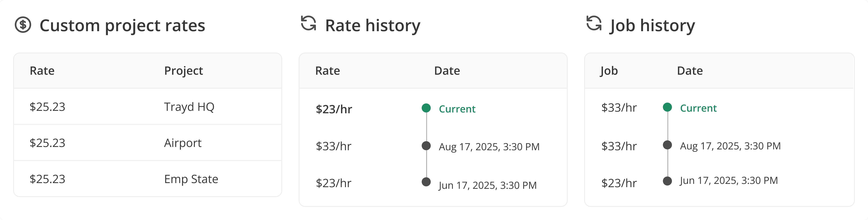
Task: Click the Aug 17 timeline dot in Rate history
Action: tap(426, 146)
